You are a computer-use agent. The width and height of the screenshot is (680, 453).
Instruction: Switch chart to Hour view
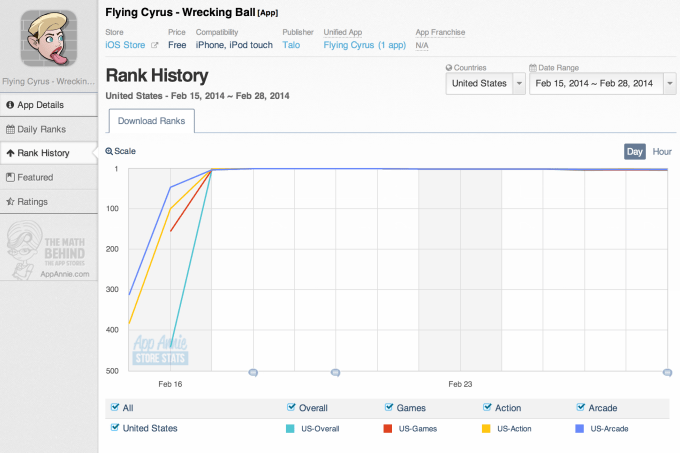662,151
